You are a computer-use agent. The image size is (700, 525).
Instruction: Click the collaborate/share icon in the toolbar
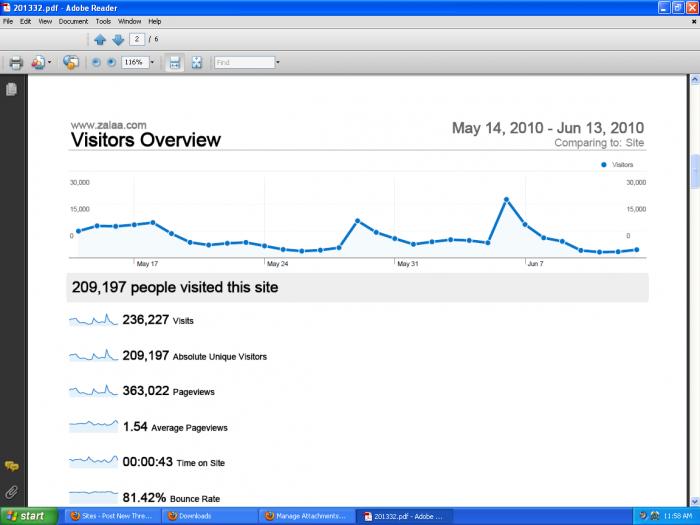pos(38,63)
